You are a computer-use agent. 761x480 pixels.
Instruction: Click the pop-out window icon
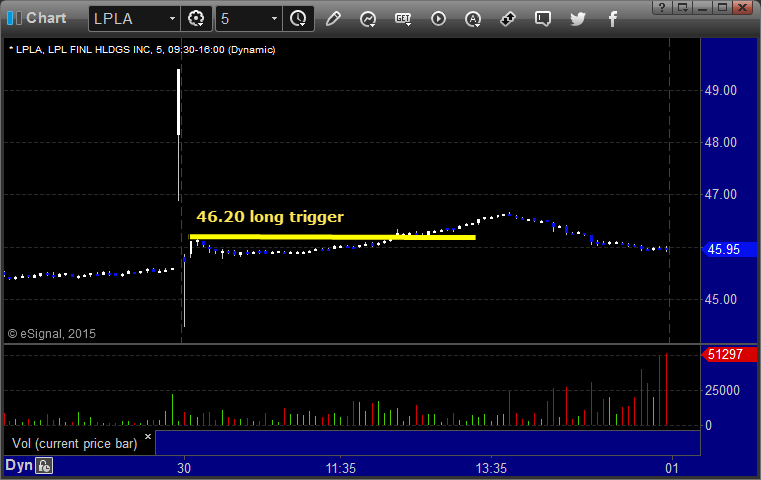(x=682, y=7)
